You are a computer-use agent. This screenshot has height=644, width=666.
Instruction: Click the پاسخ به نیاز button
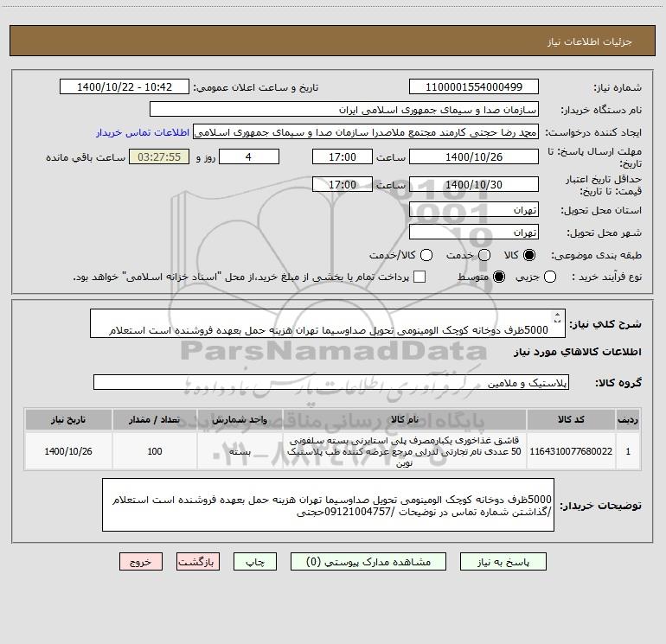(x=503, y=562)
